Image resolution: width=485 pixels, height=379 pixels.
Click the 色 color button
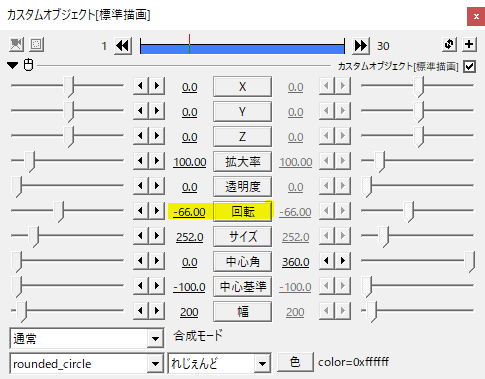pos(295,362)
